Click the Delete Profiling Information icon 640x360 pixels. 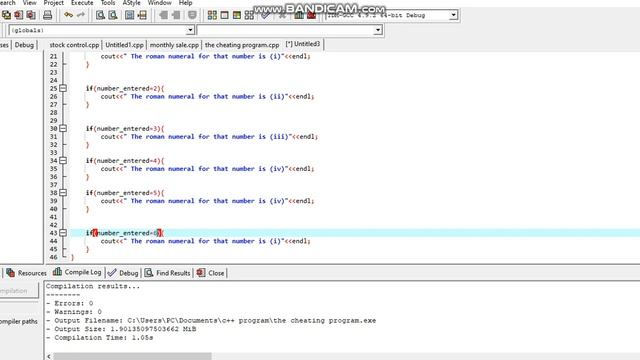tap(311, 15)
